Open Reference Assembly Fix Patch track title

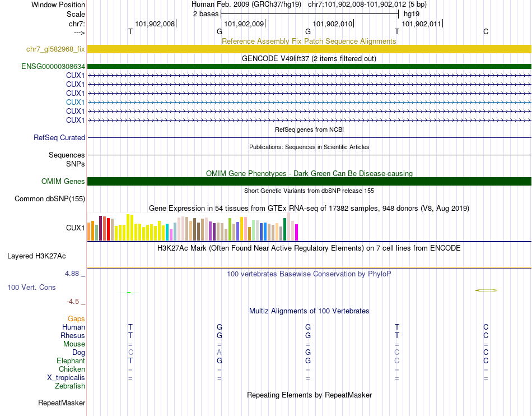309,41
